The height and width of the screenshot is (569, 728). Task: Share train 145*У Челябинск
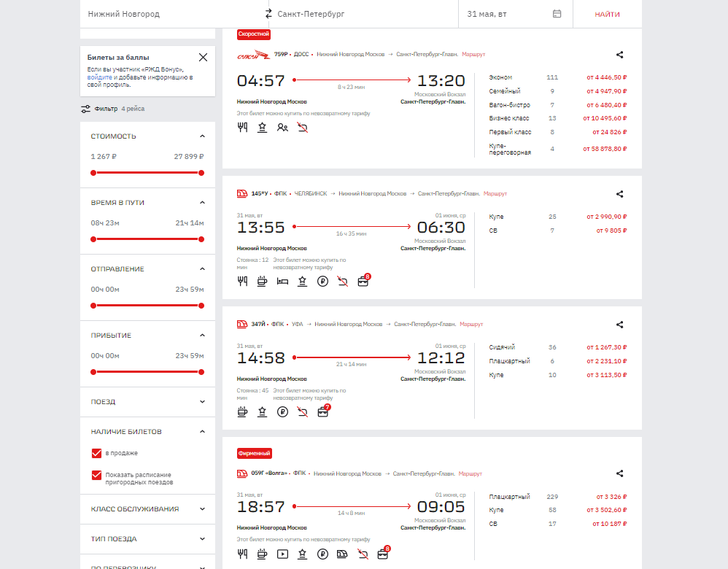(x=619, y=194)
